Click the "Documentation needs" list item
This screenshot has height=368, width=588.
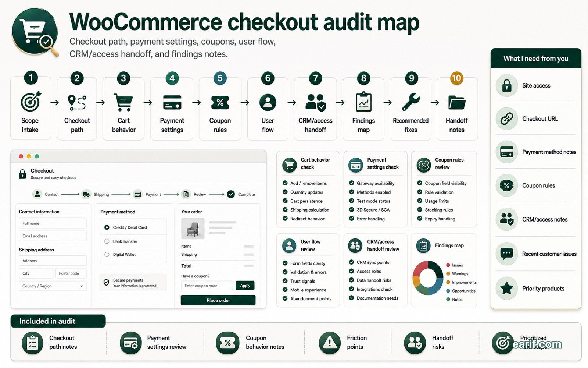373,298
